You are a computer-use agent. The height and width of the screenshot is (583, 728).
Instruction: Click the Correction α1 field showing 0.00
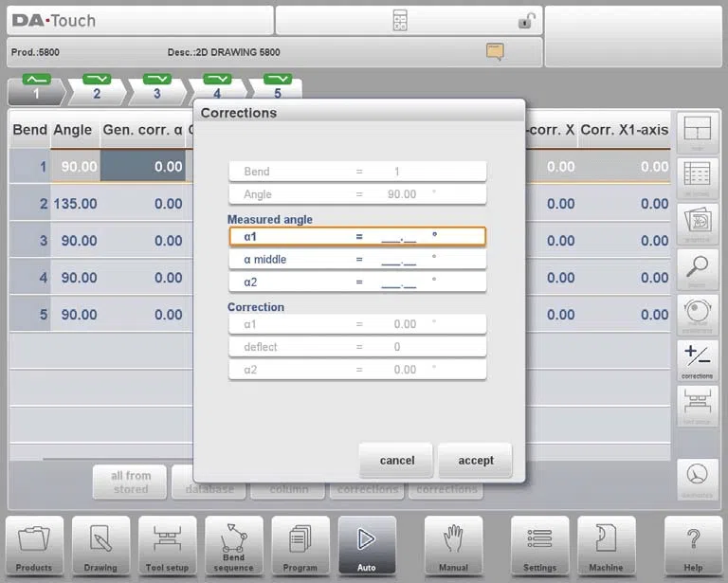click(357, 324)
